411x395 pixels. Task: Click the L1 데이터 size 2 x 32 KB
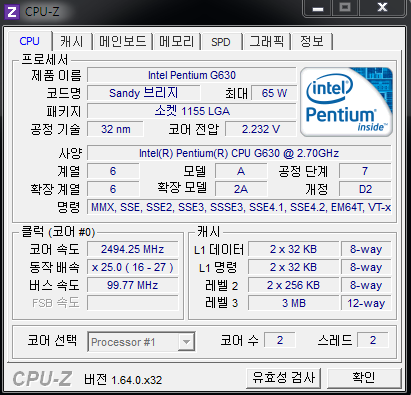click(x=293, y=249)
